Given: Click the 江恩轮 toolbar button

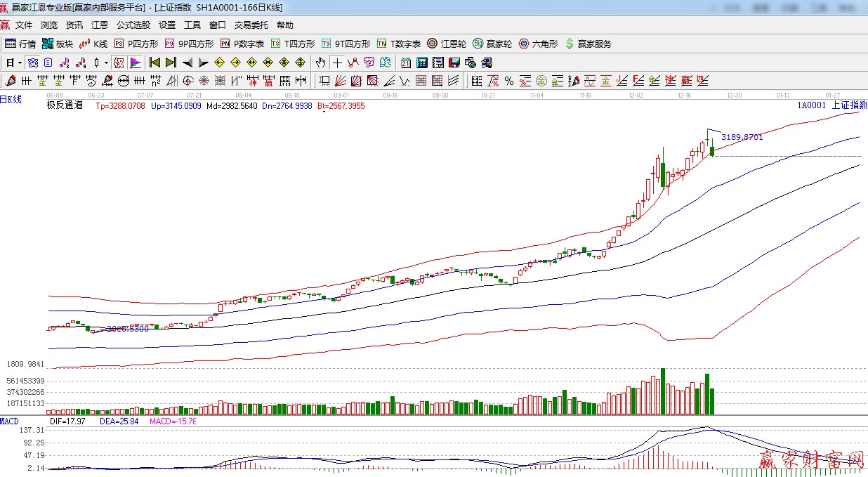Looking at the screenshot, I should pos(447,44).
